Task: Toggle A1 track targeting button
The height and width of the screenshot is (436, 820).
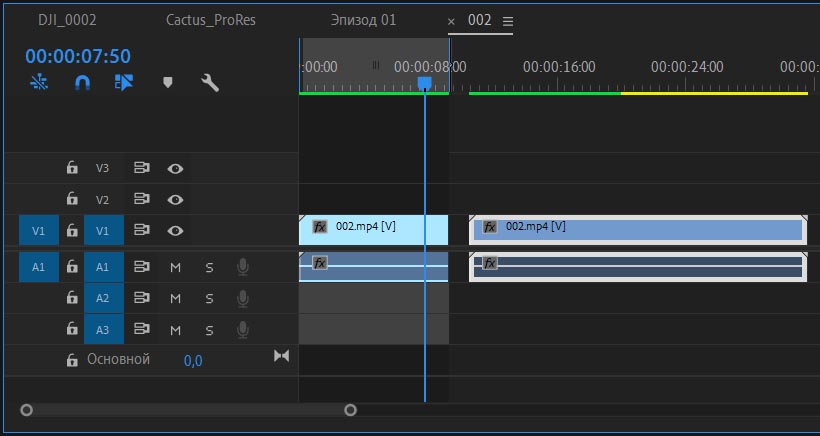Action: click(104, 267)
